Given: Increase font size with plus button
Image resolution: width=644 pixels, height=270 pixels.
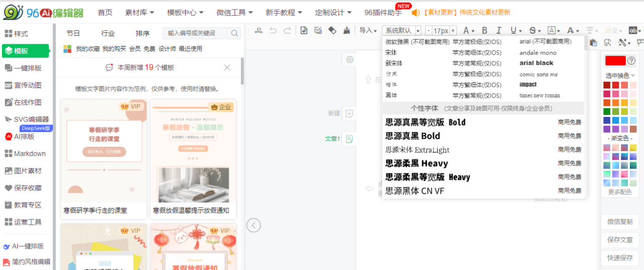Looking at the screenshot, I should [x=453, y=30].
